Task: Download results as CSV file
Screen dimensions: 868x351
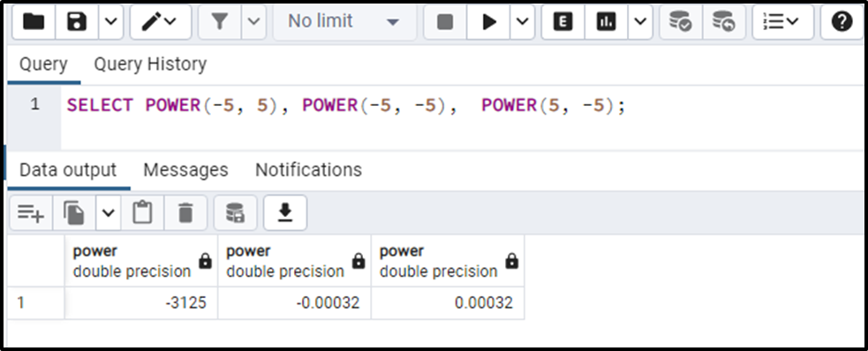Action: click(285, 213)
